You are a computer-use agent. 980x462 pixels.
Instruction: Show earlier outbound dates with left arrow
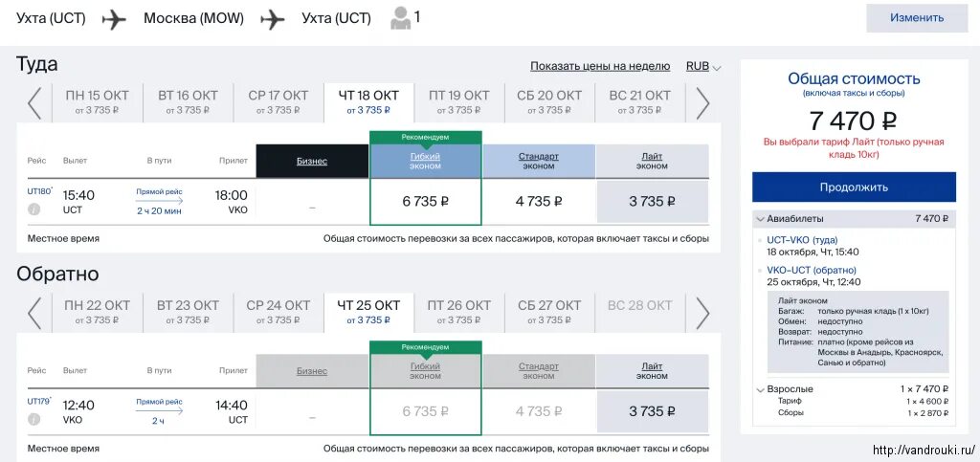[x=34, y=103]
